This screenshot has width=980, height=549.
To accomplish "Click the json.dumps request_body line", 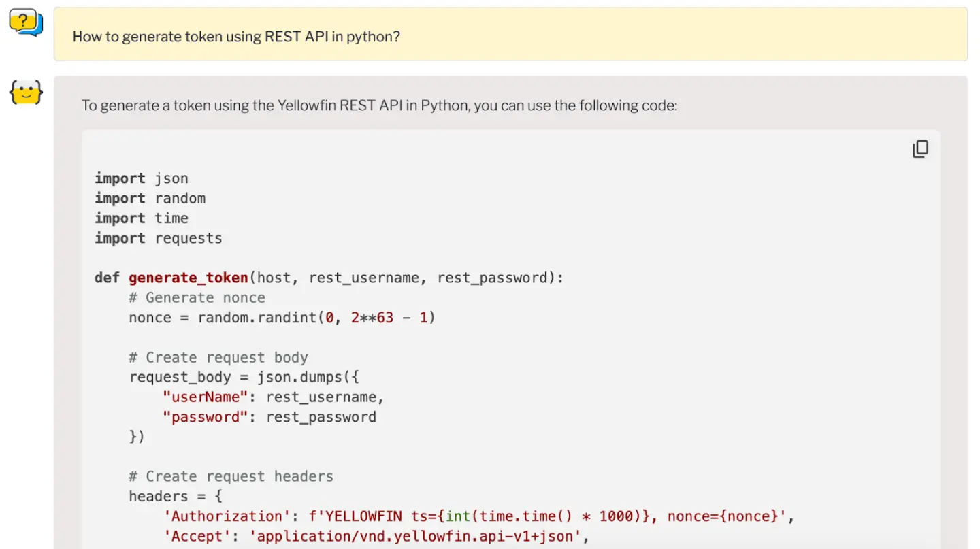I will pyautogui.click(x=244, y=377).
